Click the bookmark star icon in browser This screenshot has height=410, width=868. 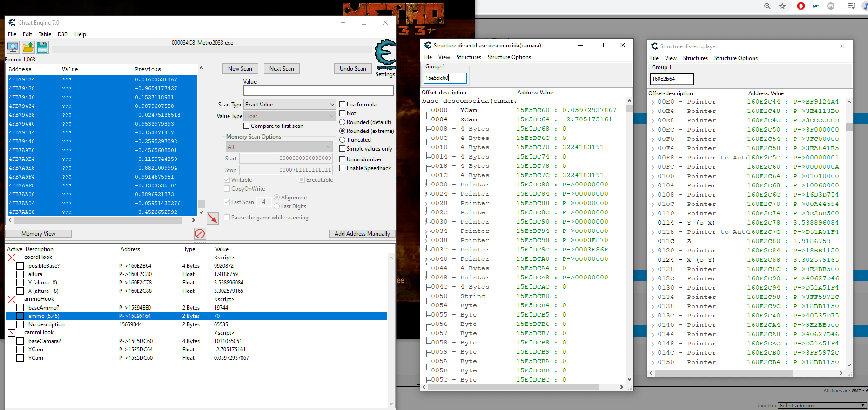tap(782, 6)
